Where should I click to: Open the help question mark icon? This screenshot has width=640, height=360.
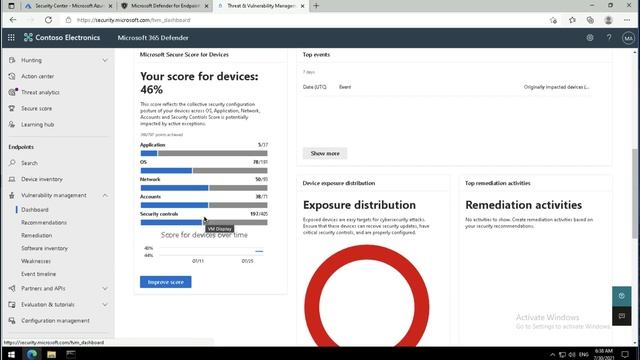point(609,38)
